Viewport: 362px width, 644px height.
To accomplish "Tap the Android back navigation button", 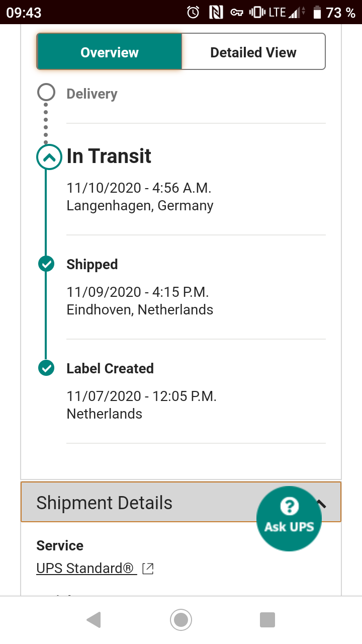I will point(94,620).
